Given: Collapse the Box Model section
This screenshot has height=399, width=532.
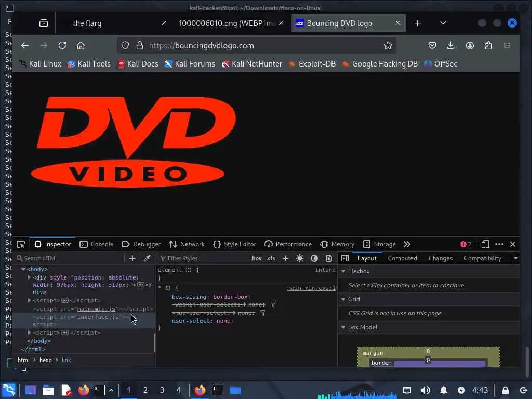Looking at the screenshot, I should (x=343, y=327).
